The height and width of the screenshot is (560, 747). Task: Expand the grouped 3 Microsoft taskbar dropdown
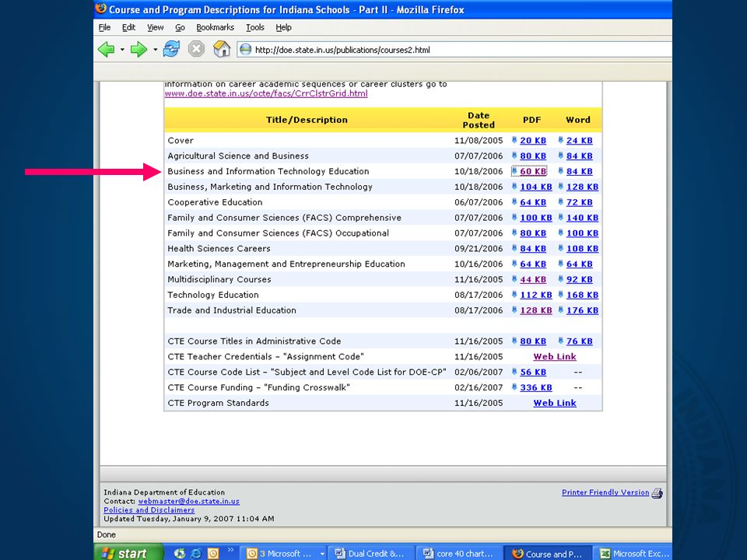322,554
